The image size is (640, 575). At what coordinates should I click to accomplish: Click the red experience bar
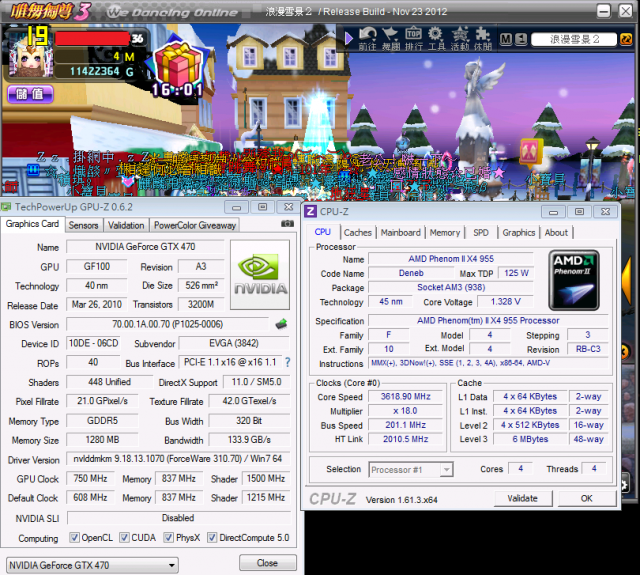click(92, 38)
